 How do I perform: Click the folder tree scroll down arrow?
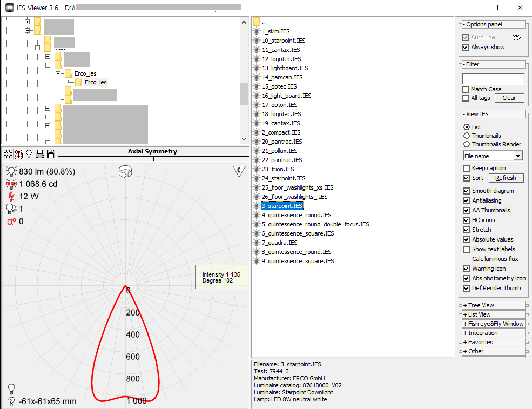[244, 139]
